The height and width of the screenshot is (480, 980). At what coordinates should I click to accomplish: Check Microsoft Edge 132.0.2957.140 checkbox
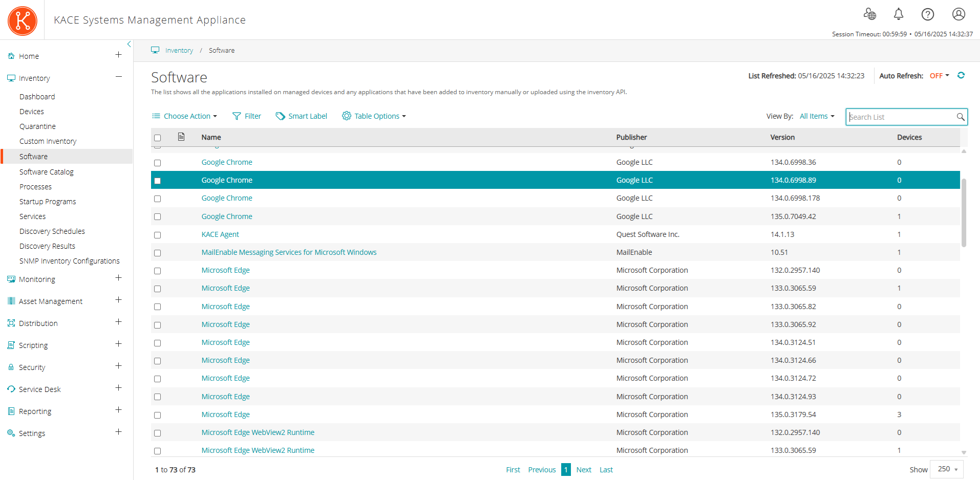(x=158, y=271)
